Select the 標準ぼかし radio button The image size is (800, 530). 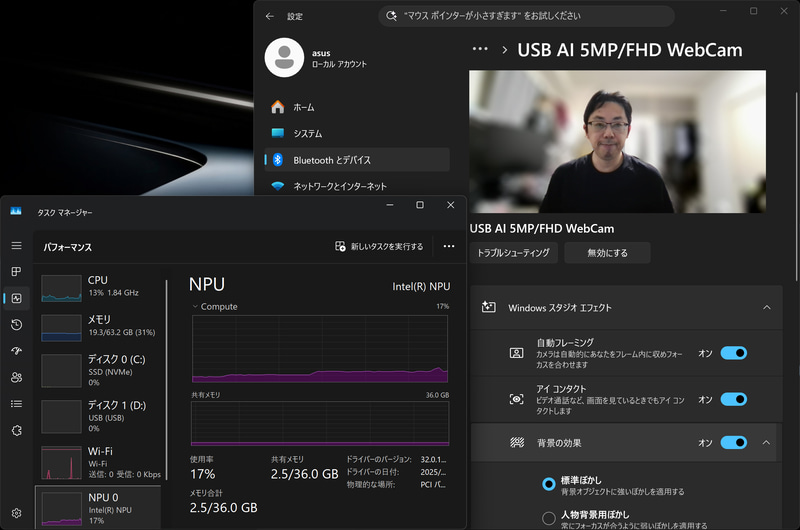point(548,484)
